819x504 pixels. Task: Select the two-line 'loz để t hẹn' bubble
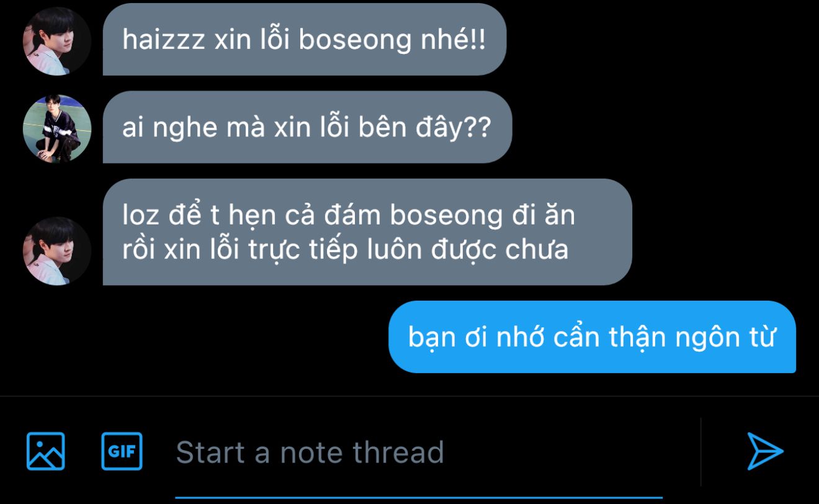click(x=367, y=232)
